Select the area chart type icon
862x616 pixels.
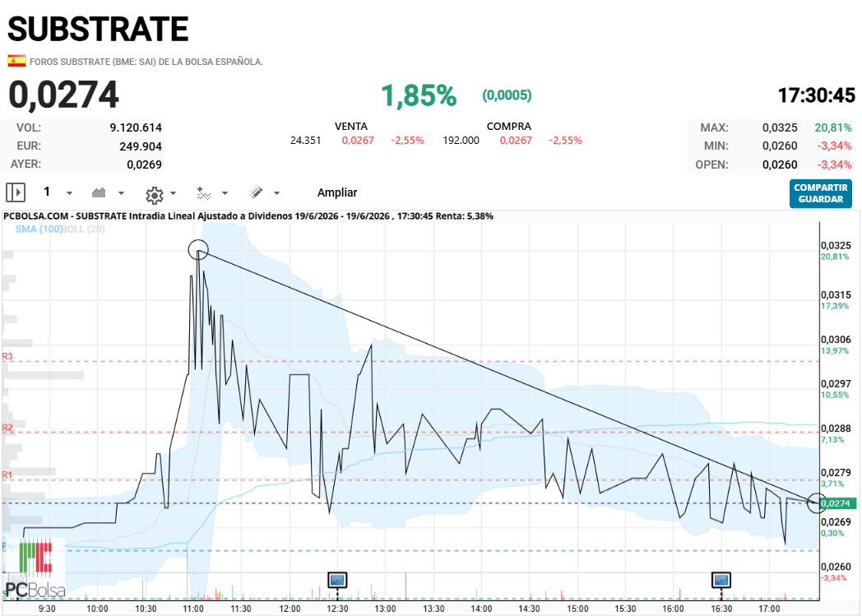(99, 192)
